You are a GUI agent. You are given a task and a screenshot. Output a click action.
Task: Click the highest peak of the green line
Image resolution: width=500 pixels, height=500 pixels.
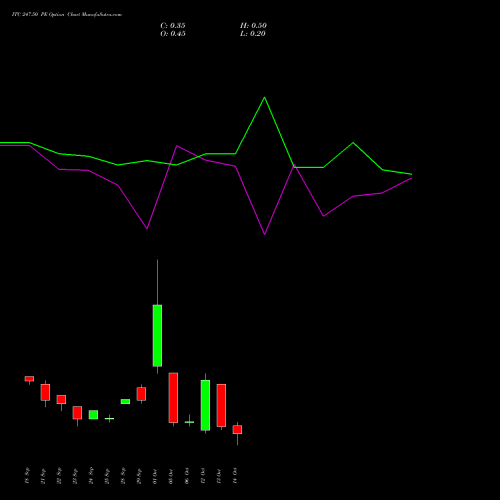(265, 97)
